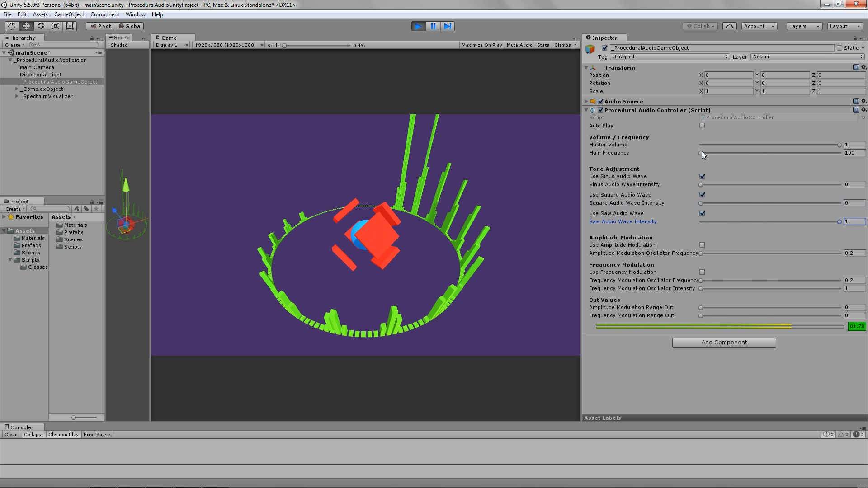
Task: Click the Add Component button
Action: pos(724,343)
